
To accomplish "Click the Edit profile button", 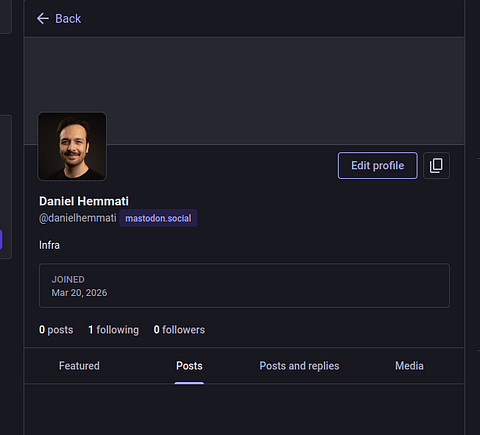I will [x=378, y=166].
